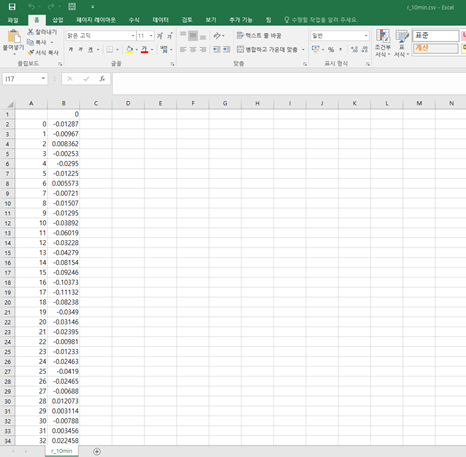The height and width of the screenshot is (457, 466).
Task: Toggle middle vertical alignment
Action: click(x=193, y=35)
